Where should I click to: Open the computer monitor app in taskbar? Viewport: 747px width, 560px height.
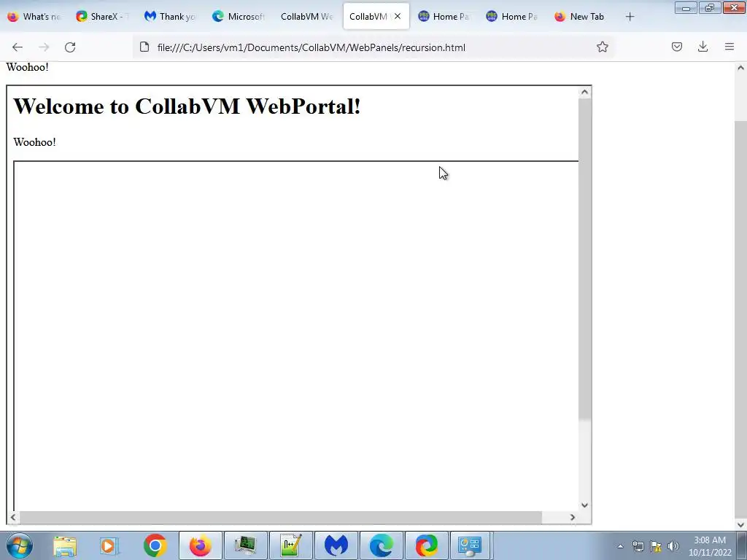pos(246,545)
